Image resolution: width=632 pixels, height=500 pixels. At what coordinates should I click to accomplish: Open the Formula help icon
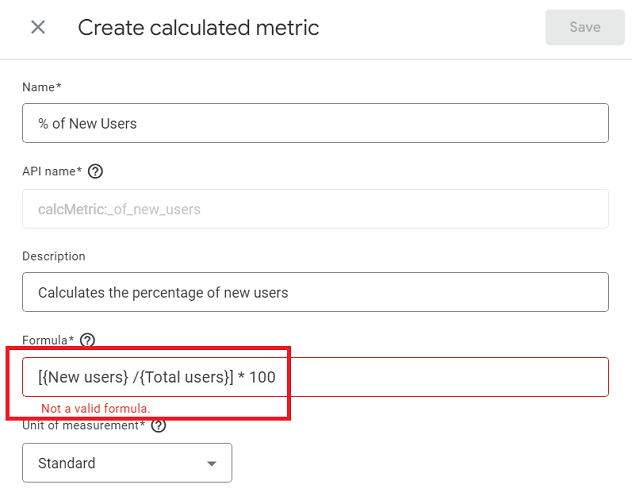pyautogui.click(x=87, y=341)
